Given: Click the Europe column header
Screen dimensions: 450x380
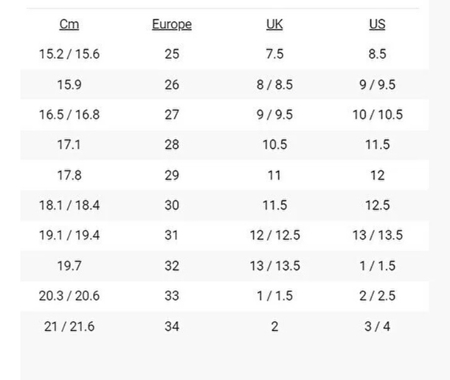Looking at the screenshot, I should coord(172,24).
